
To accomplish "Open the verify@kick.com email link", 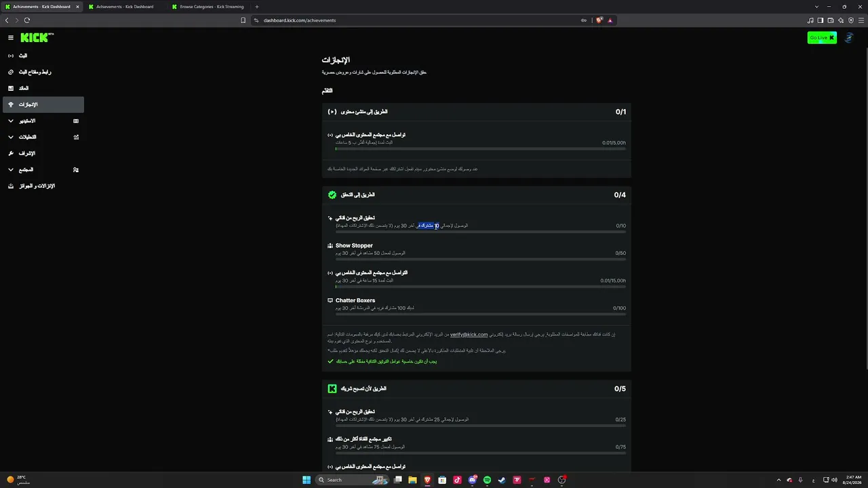I will click(x=469, y=334).
